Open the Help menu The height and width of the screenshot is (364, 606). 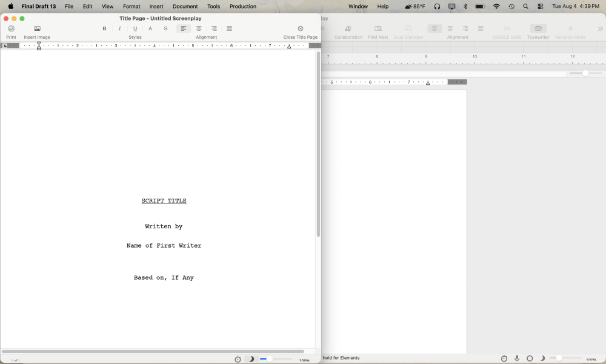[382, 6]
